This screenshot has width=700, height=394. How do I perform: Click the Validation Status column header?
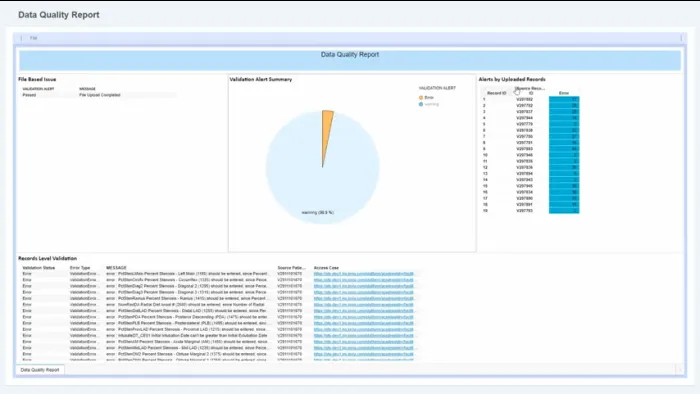tap(39, 268)
